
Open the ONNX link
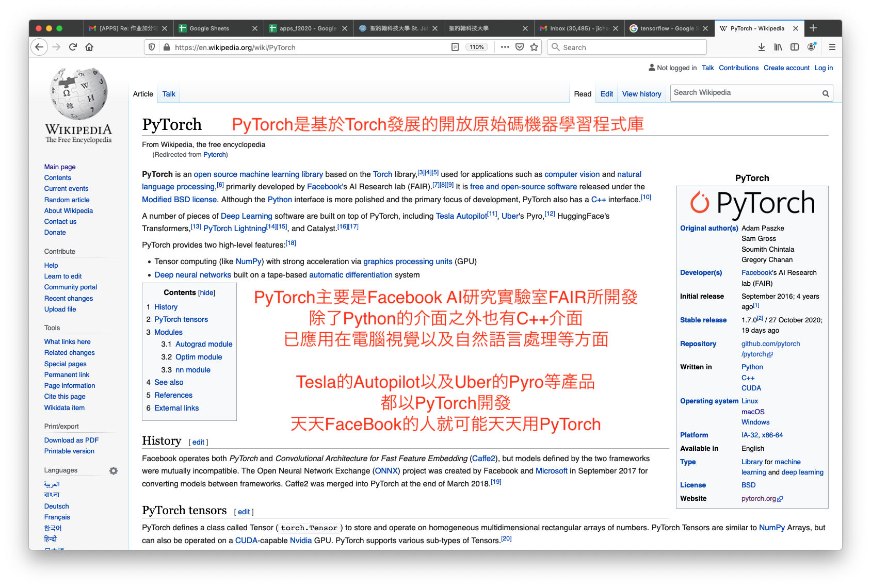(x=386, y=471)
